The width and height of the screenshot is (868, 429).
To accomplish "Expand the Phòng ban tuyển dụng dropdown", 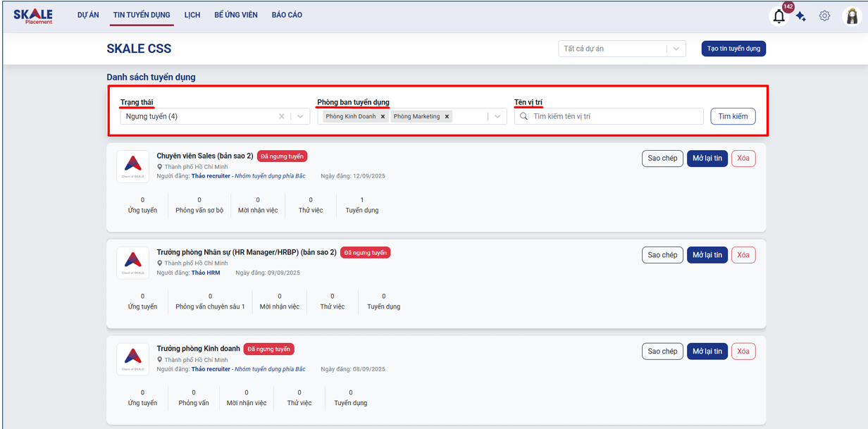I will point(498,117).
